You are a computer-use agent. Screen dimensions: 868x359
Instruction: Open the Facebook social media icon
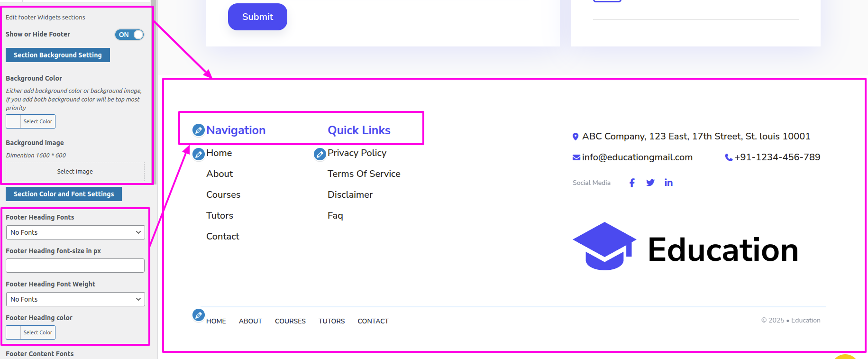click(632, 183)
